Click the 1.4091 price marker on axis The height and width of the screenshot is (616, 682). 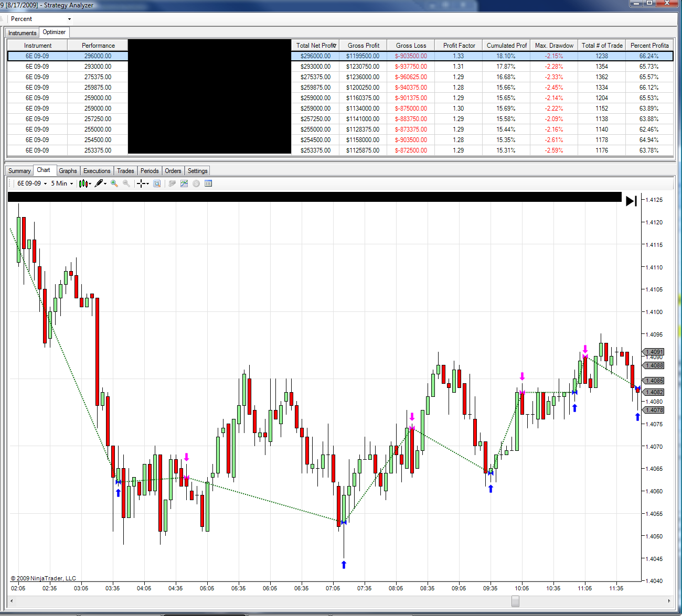(x=654, y=352)
